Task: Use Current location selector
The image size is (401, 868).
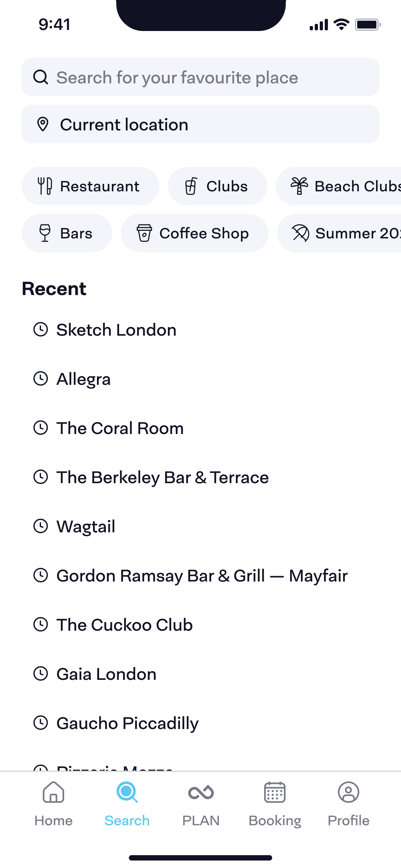Action: tap(200, 124)
